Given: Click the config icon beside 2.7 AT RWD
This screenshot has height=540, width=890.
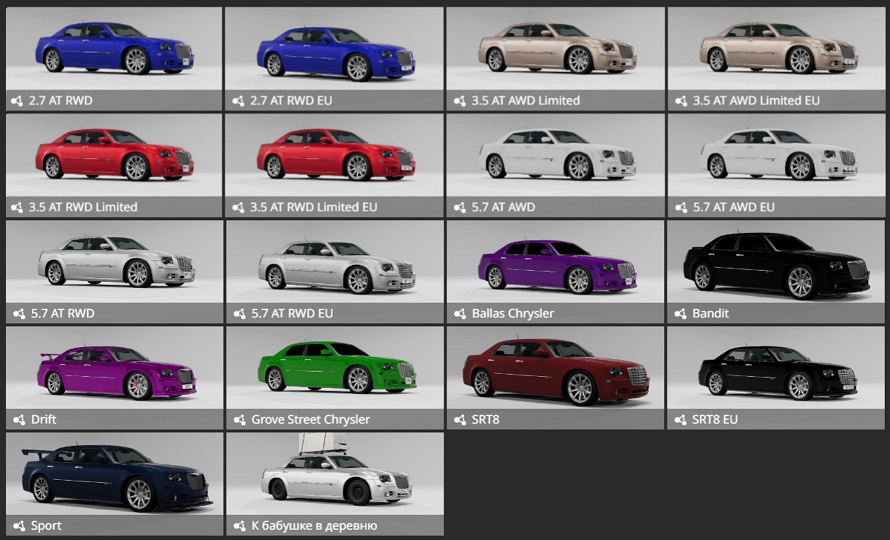Looking at the screenshot, I should 16,101.
